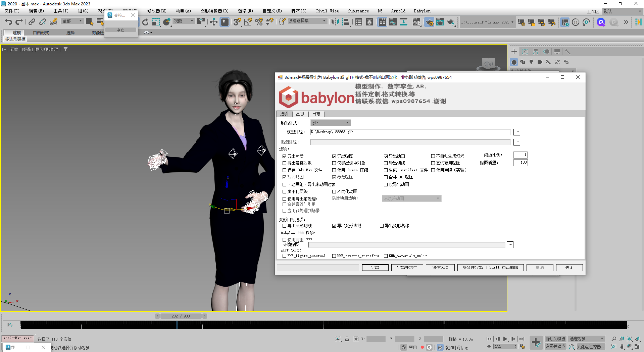This screenshot has height=352, width=644.
Task: Activate the Select and Scale tool
Action: point(156,22)
